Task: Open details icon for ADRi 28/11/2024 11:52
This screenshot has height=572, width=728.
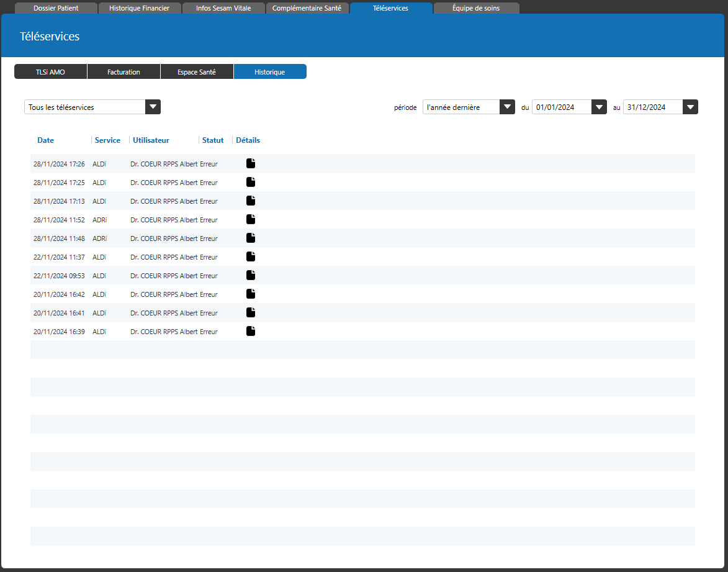Action: click(x=251, y=219)
